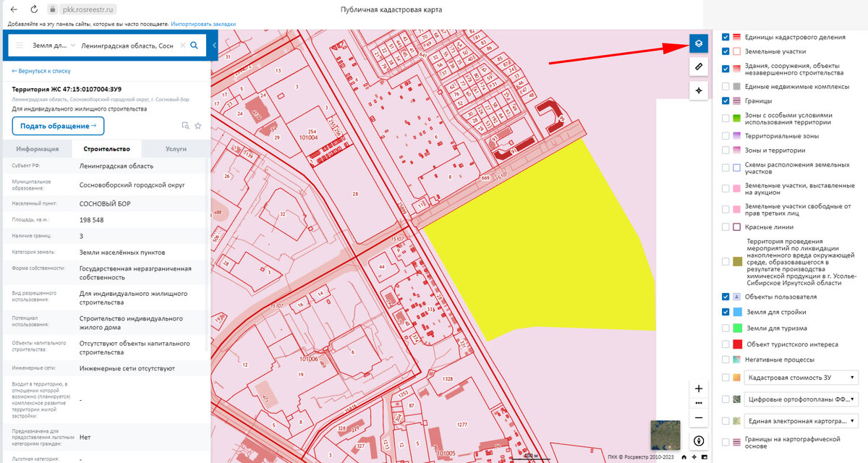Uncheck 'Здания, сооружения' layer checkbox
The height and width of the screenshot is (463, 868).
[x=726, y=69]
